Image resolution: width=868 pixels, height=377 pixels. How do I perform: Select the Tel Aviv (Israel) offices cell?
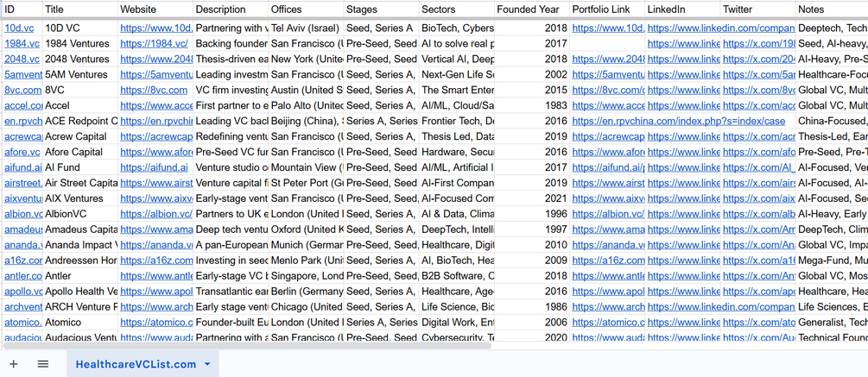[306, 28]
